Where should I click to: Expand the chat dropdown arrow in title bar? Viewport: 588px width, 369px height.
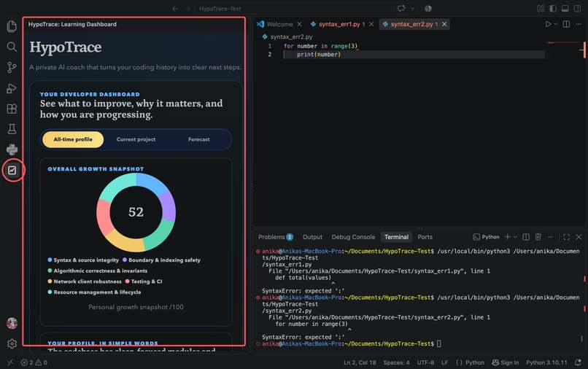pos(412,8)
